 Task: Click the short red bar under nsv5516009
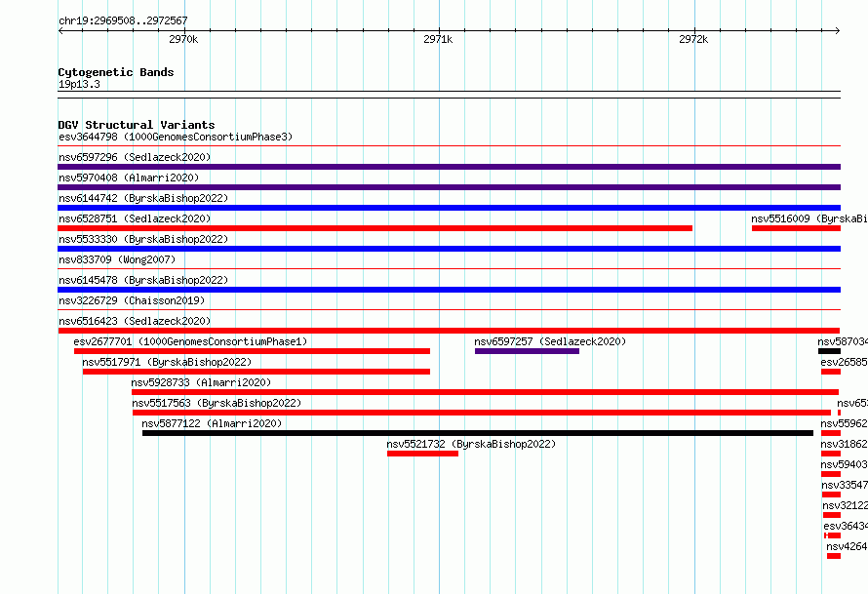pos(796,228)
